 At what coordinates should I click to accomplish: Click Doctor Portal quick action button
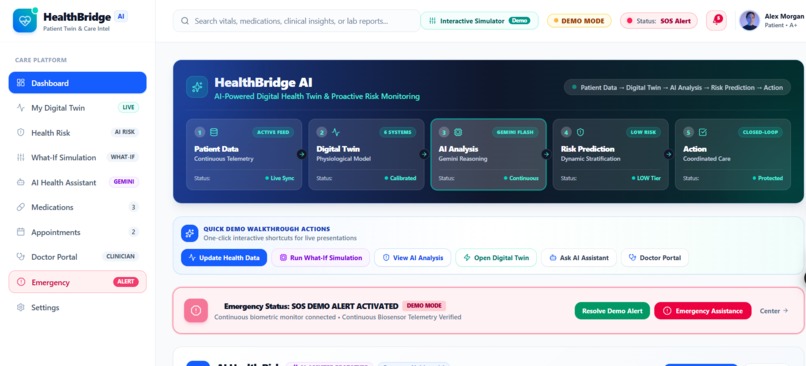tap(654, 258)
